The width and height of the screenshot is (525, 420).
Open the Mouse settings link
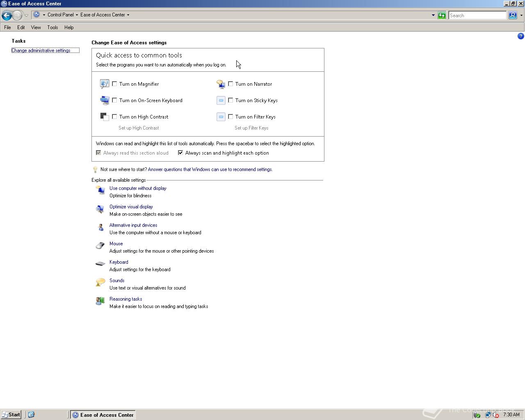[x=116, y=244]
